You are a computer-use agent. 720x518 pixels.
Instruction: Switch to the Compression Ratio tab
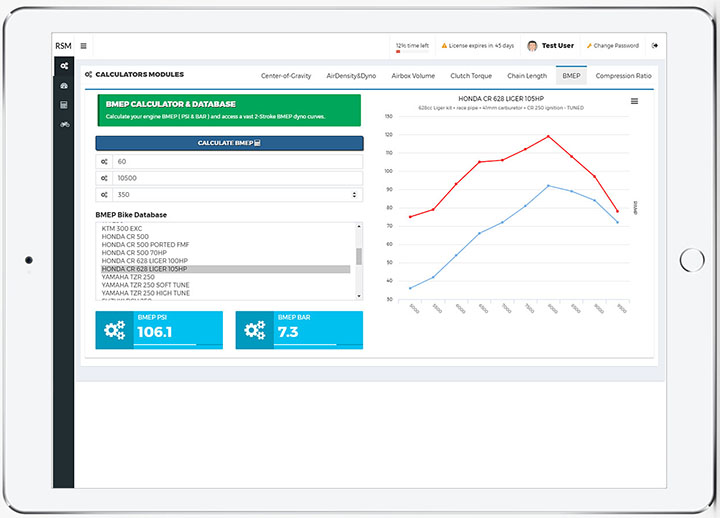(624, 76)
